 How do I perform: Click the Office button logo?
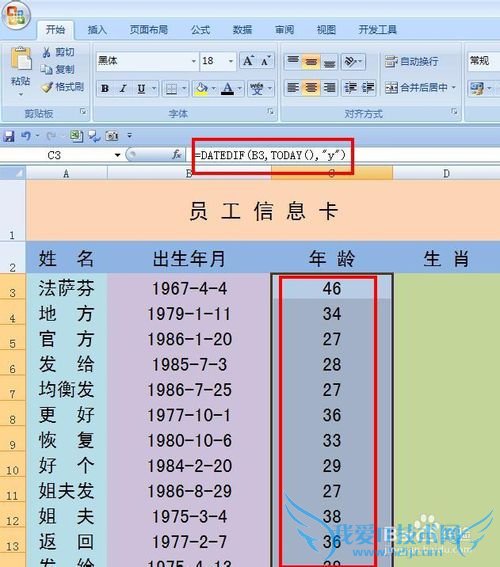[x=15, y=16]
